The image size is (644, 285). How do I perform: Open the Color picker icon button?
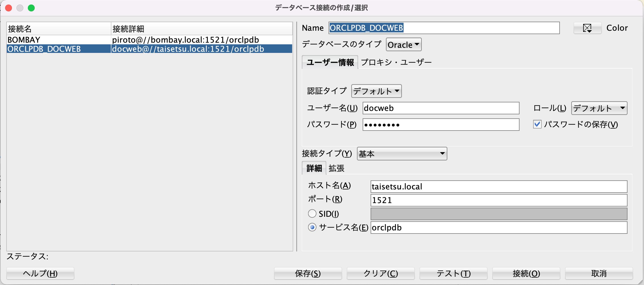(x=587, y=28)
